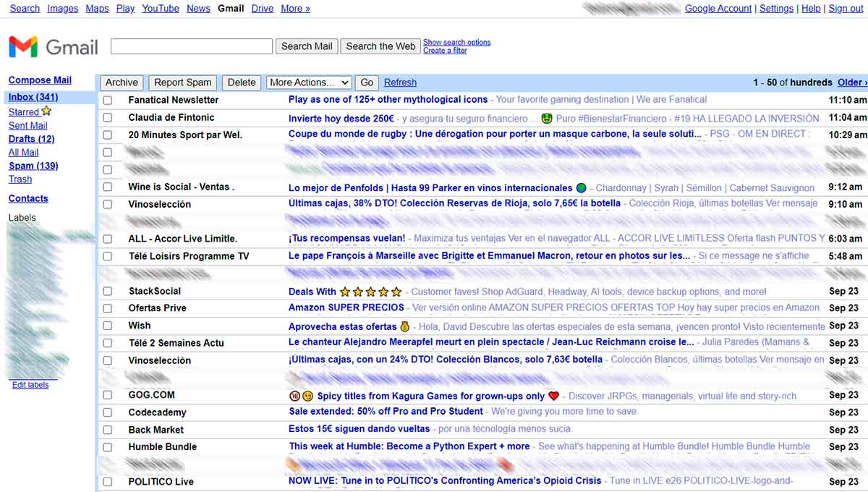Click the Search Mail button
868x492 pixels.
(x=307, y=46)
